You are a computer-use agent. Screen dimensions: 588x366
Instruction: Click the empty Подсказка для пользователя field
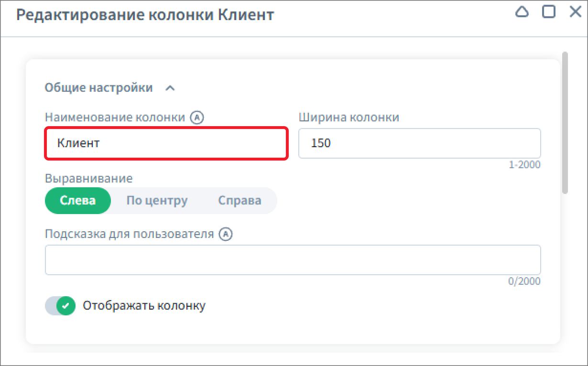(x=293, y=260)
